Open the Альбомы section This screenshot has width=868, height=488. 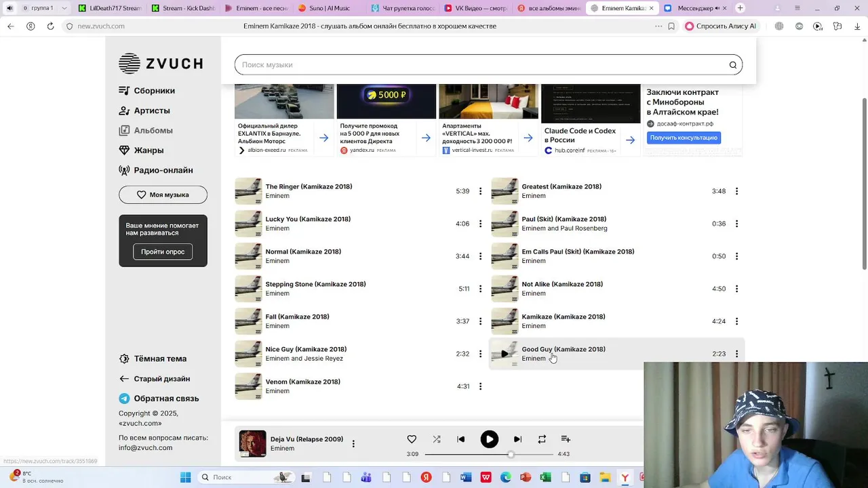(146, 130)
